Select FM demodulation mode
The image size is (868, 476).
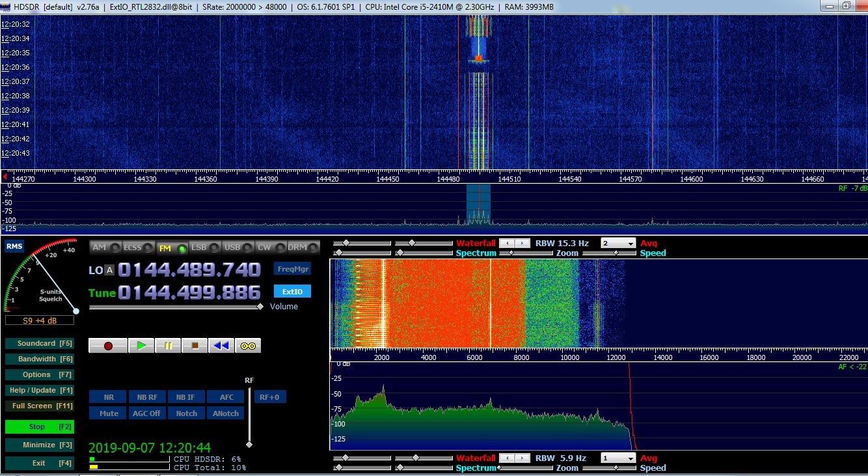[x=172, y=247]
